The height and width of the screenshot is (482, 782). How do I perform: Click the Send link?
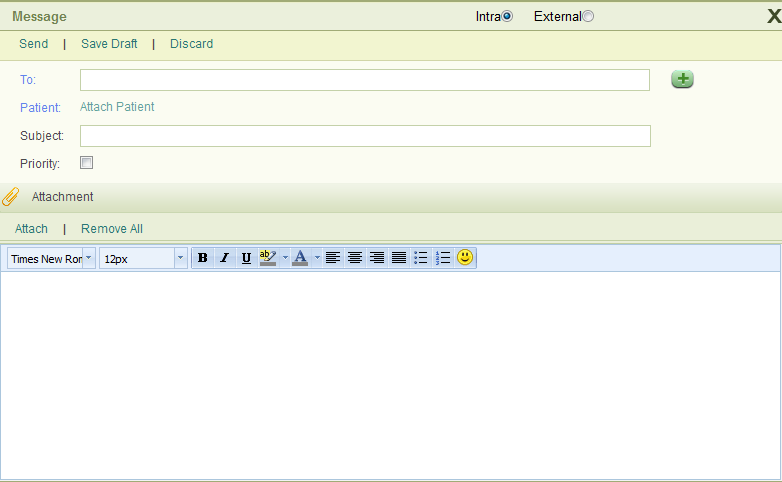(x=33, y=44)
